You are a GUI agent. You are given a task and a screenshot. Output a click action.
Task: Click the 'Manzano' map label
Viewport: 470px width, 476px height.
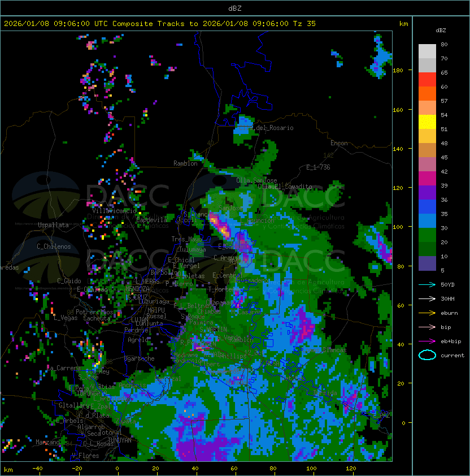tap(47, 442)
